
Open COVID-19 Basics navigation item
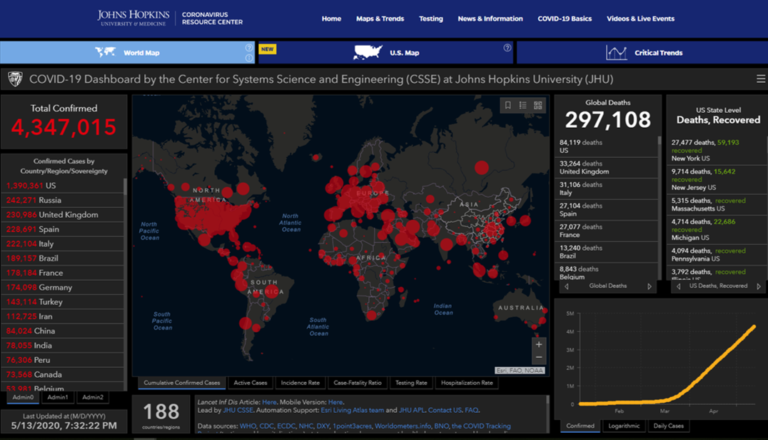[x=565, y=19]
